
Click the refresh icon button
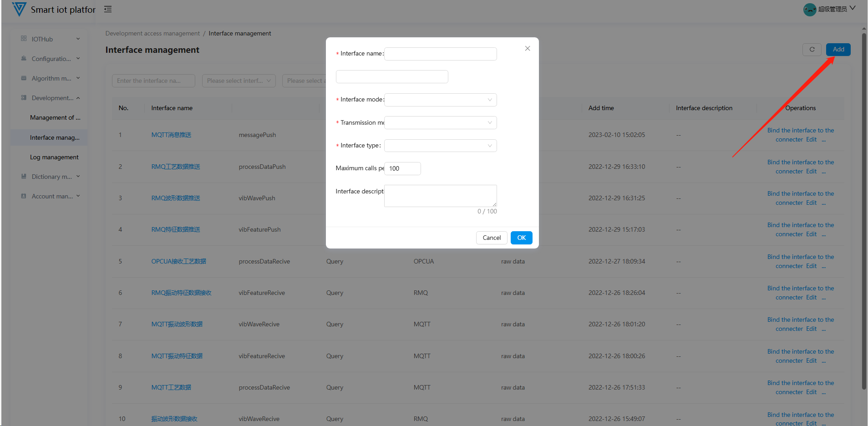812,50
